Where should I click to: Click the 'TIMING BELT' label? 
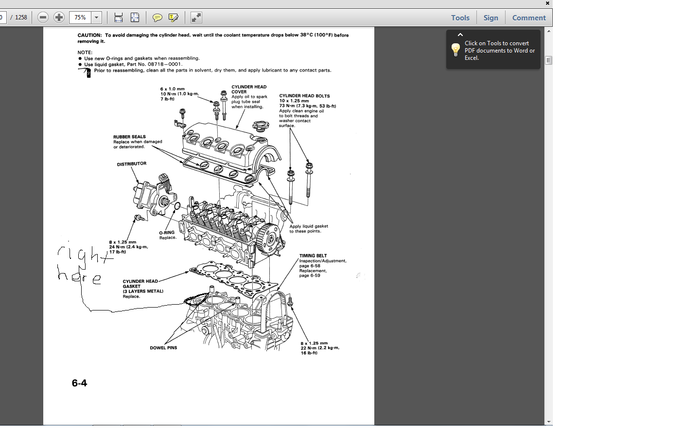313,256
